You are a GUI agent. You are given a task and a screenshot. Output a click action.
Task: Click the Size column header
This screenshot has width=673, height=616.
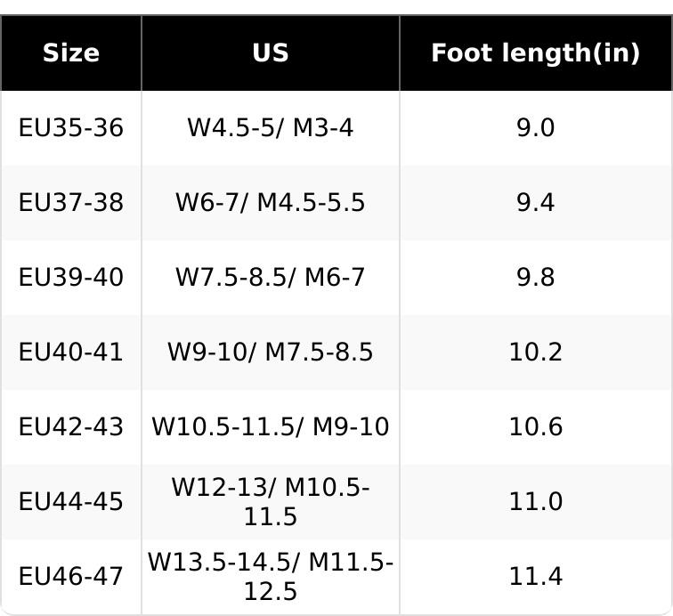pyautogui.click(x=71, y=53)
